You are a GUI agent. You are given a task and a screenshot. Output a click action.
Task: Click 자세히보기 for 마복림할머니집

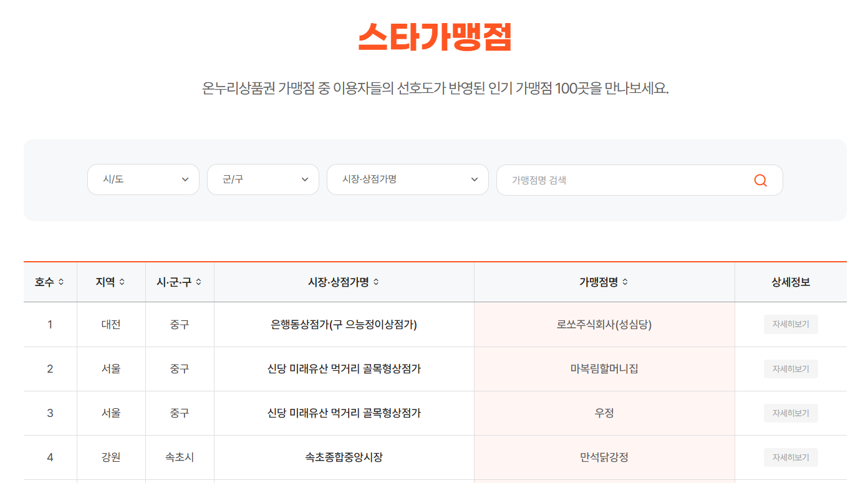(x=791, y=369)
